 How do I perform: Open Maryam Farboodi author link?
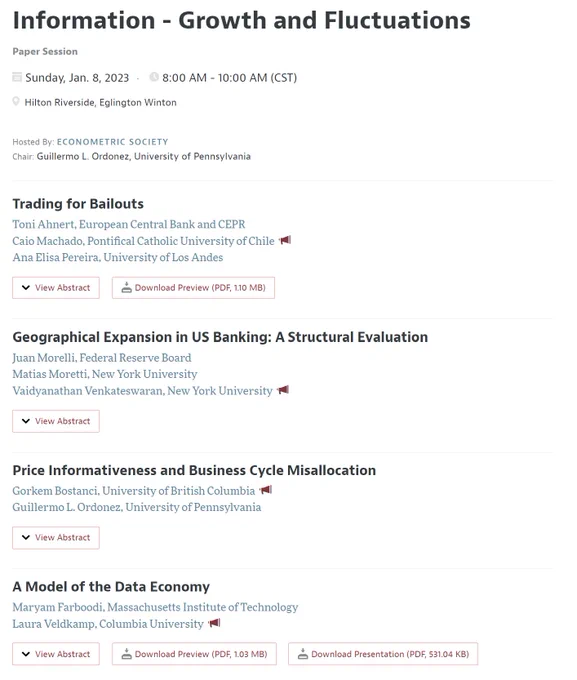[155, 607]
